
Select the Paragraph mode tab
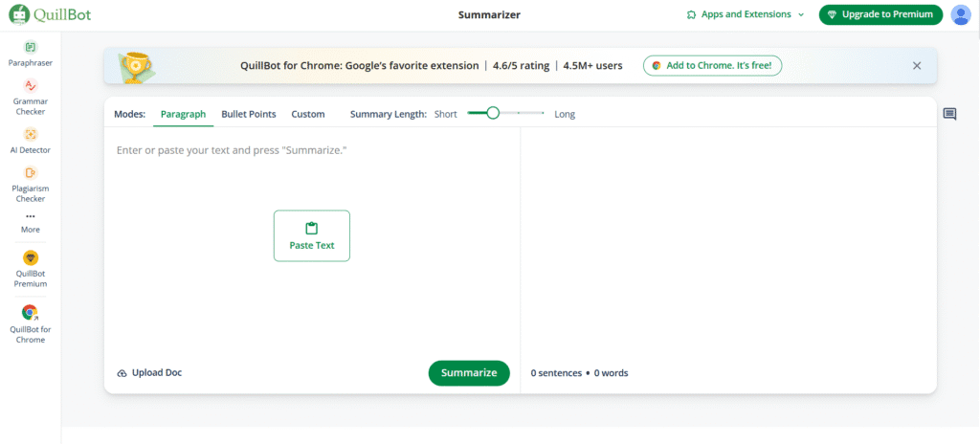click(183, 115)
